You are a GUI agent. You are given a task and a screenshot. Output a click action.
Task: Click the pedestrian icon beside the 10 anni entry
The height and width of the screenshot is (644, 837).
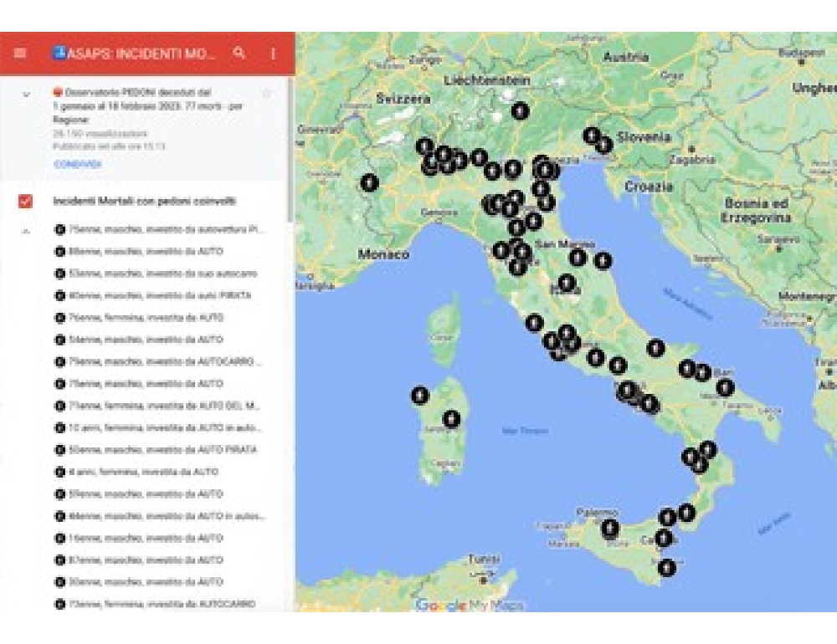(59, 427)
